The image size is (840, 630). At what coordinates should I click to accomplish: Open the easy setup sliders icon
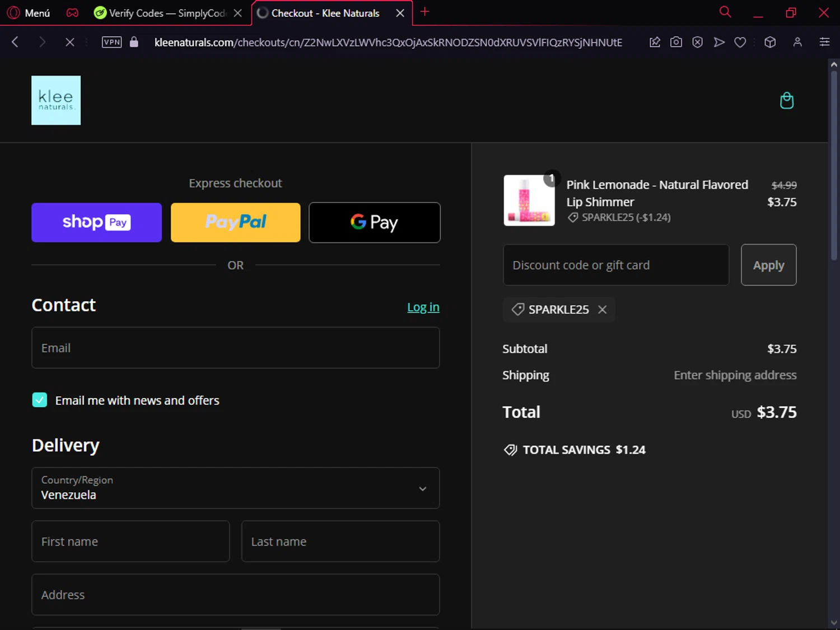[x=824, y=42]
